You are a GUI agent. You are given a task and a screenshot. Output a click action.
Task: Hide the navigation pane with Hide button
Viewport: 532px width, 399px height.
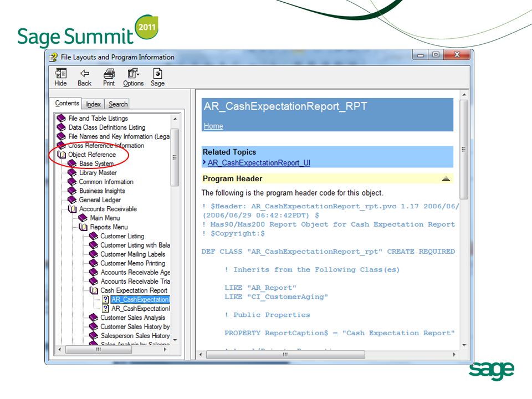pos(60,77)
